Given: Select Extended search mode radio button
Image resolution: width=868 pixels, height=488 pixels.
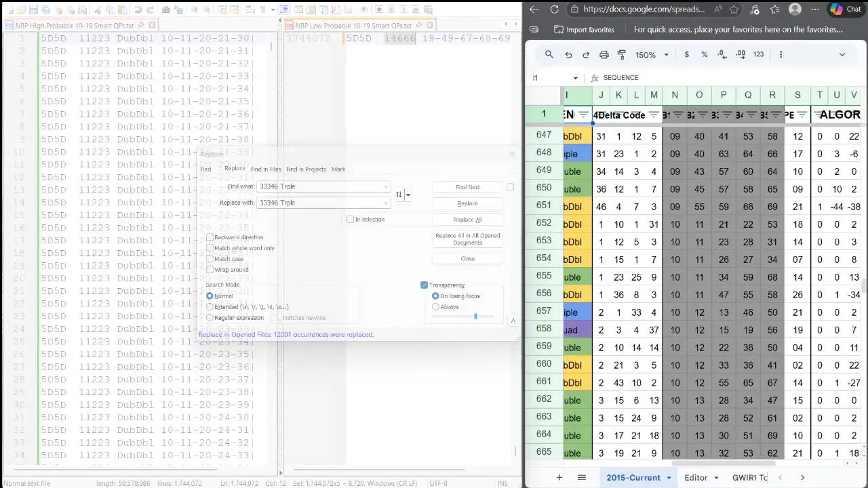Looking at the screenshot, I should point(210,307).
